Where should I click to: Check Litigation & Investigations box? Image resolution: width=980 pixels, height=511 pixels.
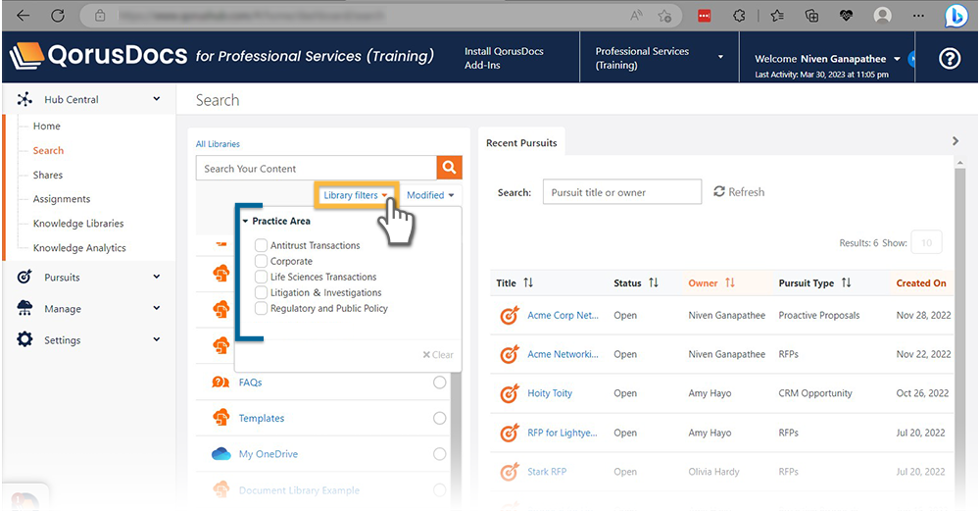[262, 292]
